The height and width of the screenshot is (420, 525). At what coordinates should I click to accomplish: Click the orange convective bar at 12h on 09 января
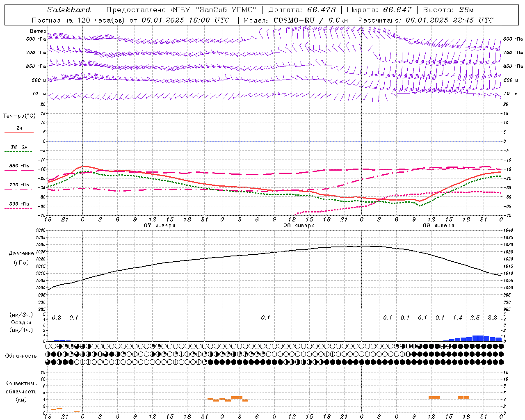click(x=434, y=397)
